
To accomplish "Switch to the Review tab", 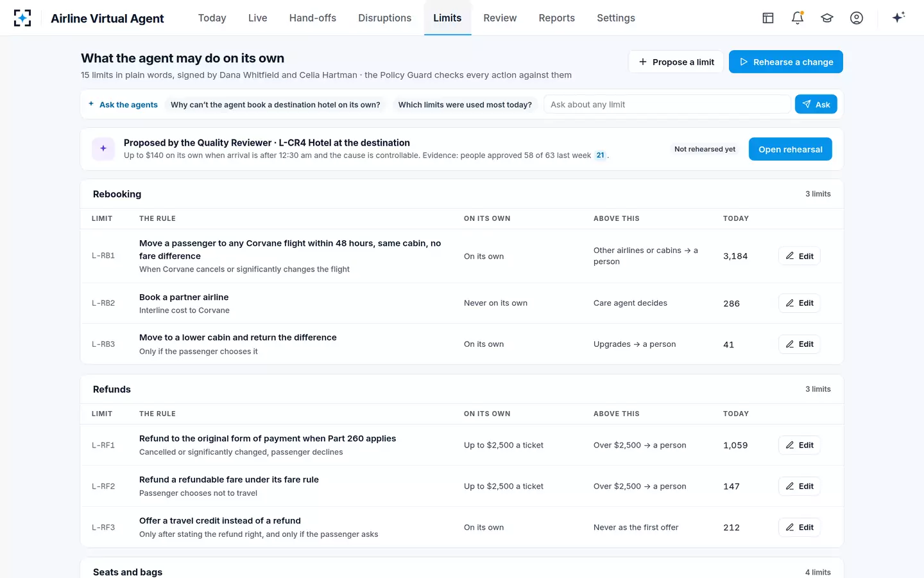I will click(500, 18).
